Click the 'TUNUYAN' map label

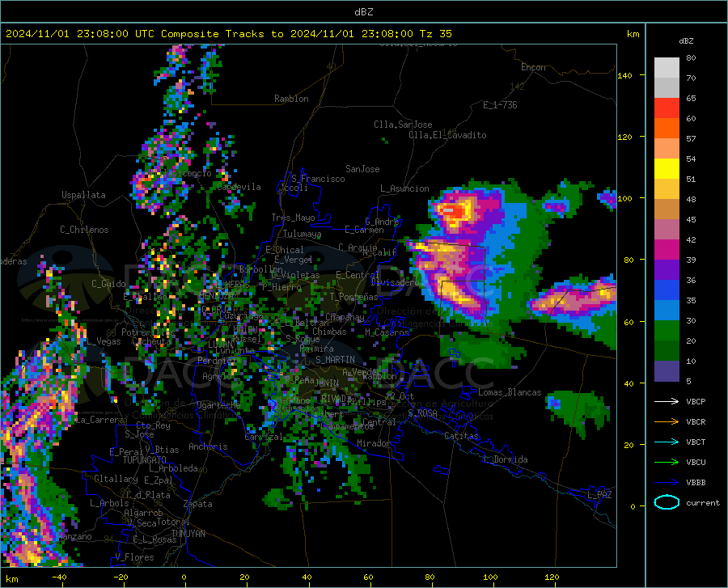(188, 534)
